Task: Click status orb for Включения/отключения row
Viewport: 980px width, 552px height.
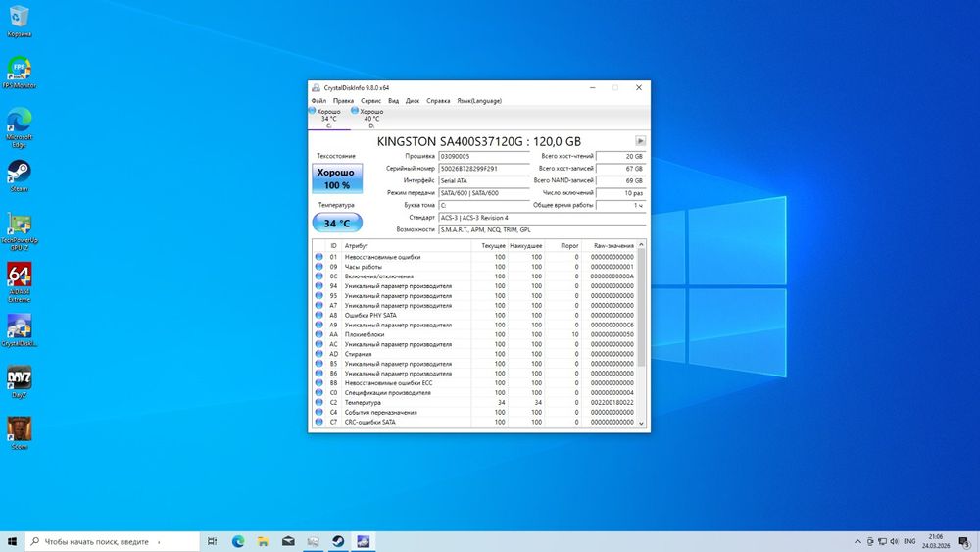Action: pyautogui.click(x=318, y=276)
